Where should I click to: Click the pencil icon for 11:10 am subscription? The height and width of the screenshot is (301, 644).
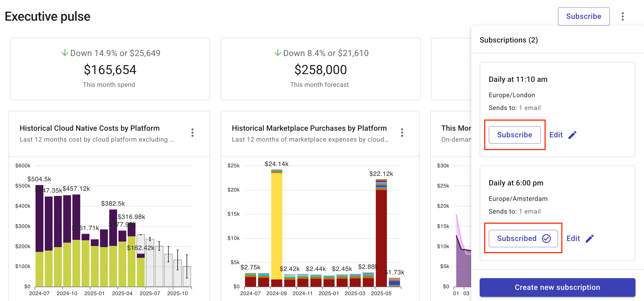pyautogui.click(x=572, y=135)
